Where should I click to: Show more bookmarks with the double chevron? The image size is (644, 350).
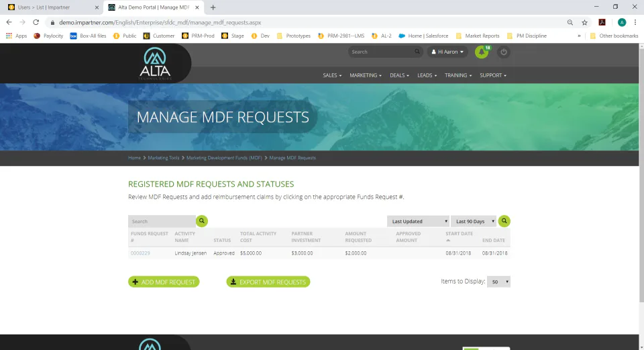click(579, 36)
